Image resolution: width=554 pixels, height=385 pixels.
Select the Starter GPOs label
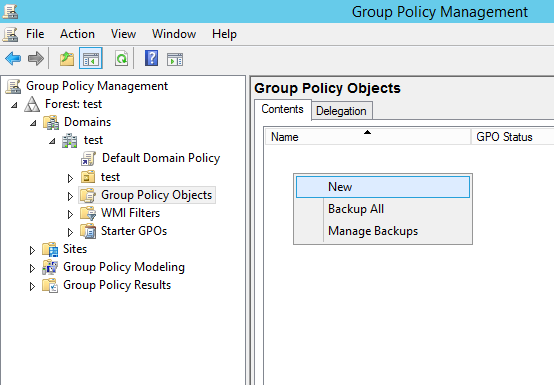pos(134,231)
